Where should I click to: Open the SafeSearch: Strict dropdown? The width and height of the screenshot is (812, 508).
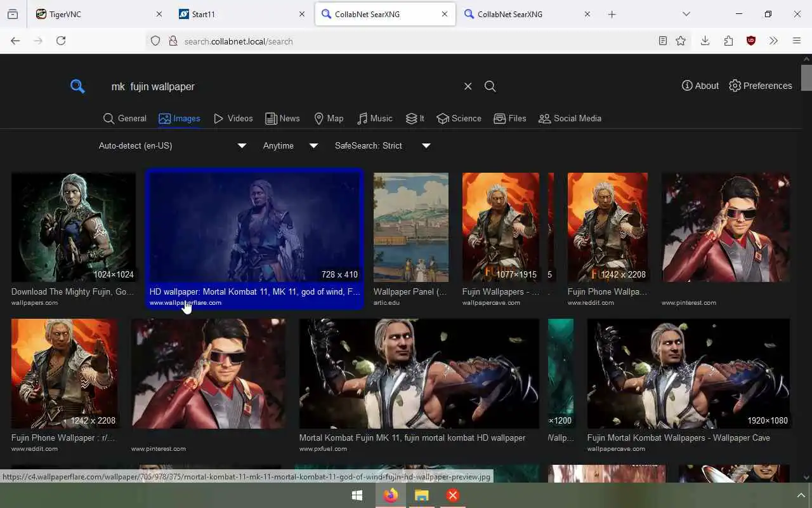coord(383,145)
